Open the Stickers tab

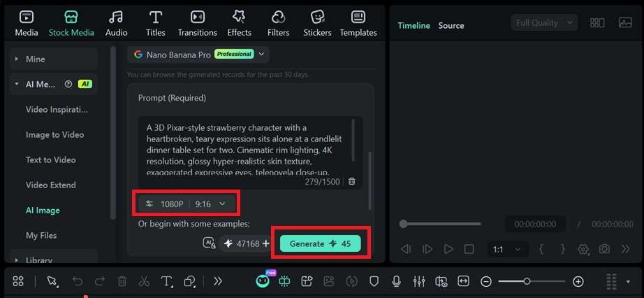317,24
